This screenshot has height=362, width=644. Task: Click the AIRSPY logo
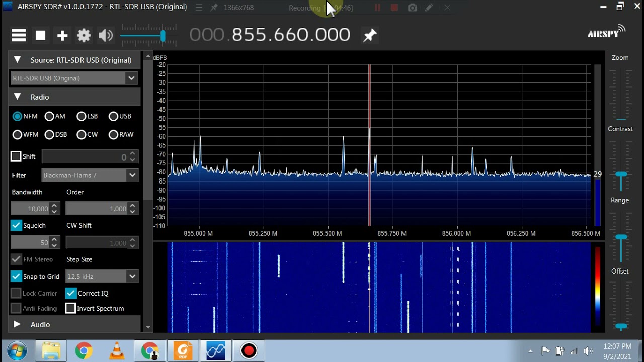(606, 32)
